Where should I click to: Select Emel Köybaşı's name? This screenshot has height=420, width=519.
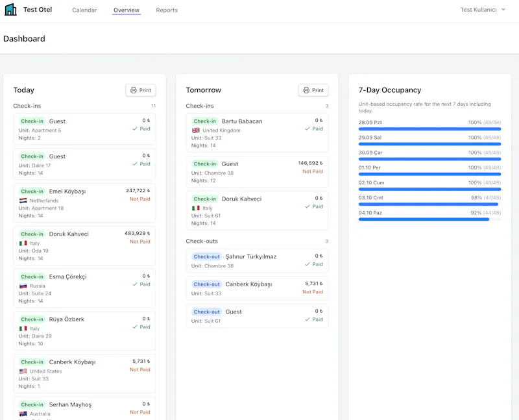67,191
